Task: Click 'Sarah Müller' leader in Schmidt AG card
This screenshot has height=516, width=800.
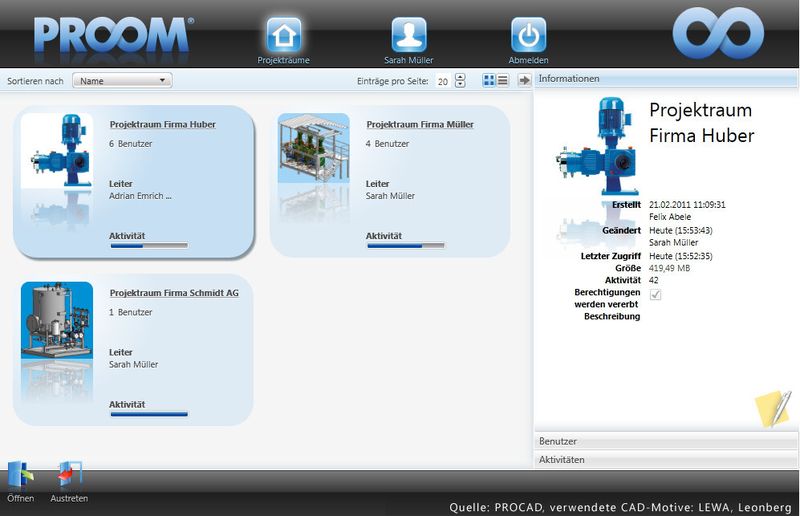Action: (134, 364)
